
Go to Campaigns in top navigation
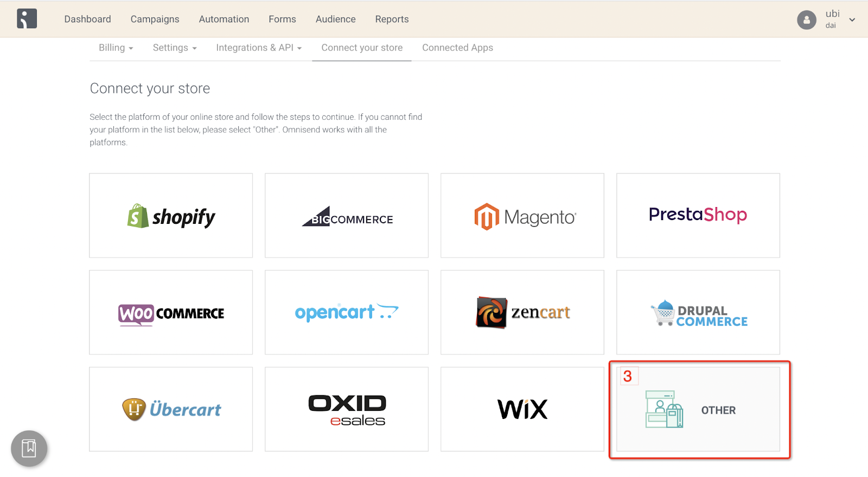(x=155, y=19)
